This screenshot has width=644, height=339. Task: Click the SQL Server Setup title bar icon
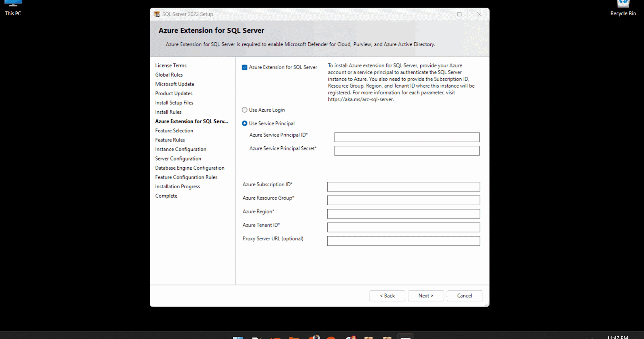pos(157,14)
